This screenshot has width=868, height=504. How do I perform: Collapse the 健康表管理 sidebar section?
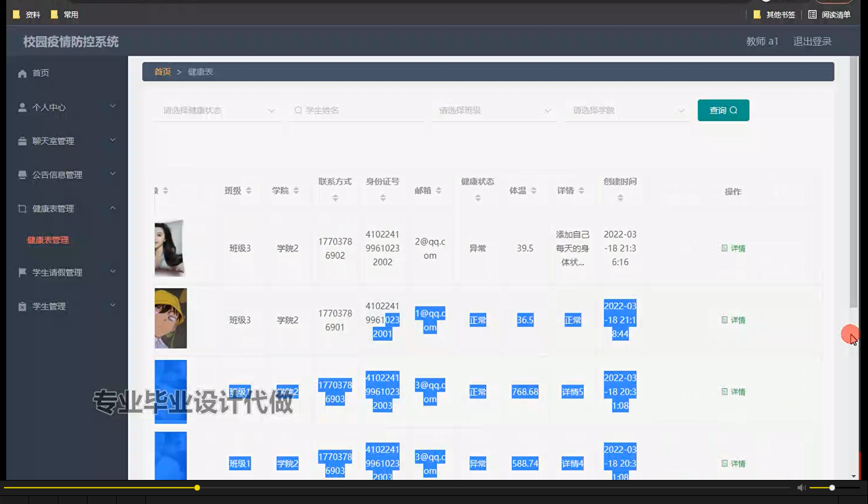(x=113, y=208)
